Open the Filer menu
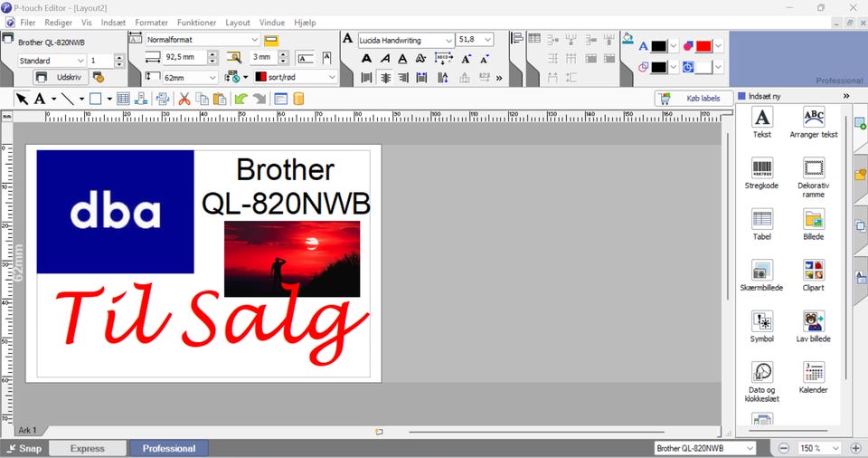868x458 pixels. (x=28, y=23)
